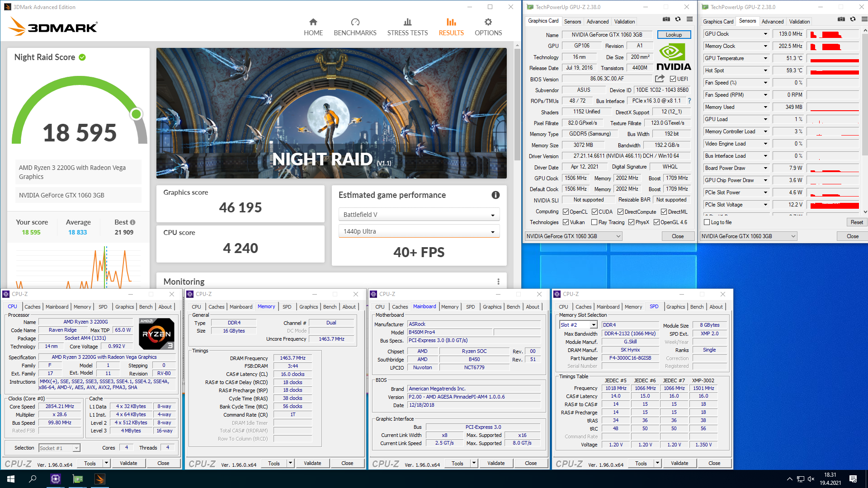
Task: Open the 1440p Ultra resolution dropdown
Action: pos(419,231)
